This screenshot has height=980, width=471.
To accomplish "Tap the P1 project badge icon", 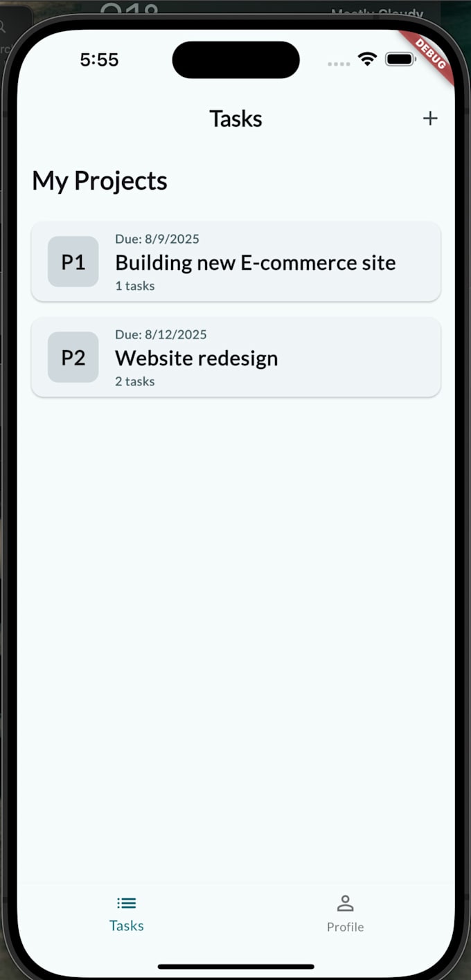I will 73,262.
